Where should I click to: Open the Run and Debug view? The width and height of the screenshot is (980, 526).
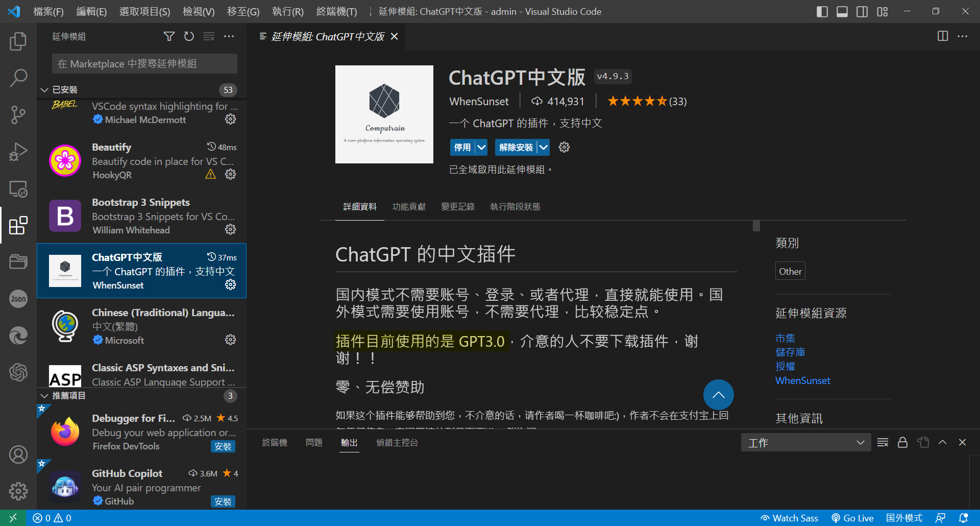click(18, 151)
